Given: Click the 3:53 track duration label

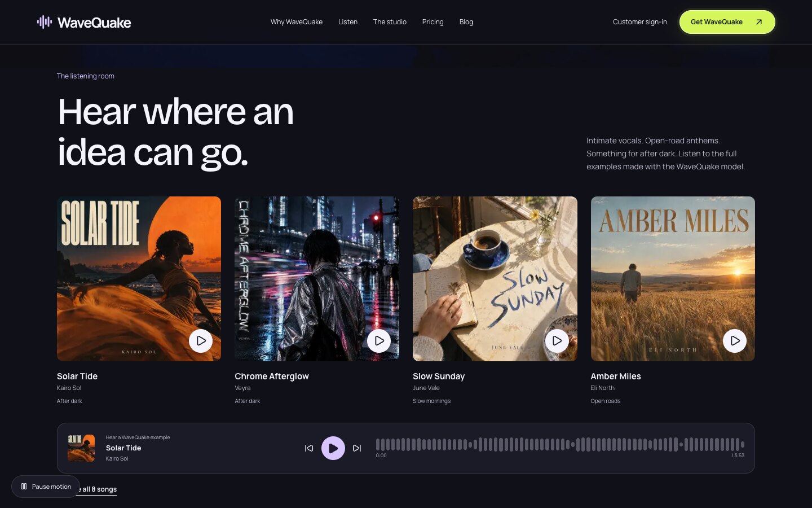Looking at the screenshot, I should (738, 456).
